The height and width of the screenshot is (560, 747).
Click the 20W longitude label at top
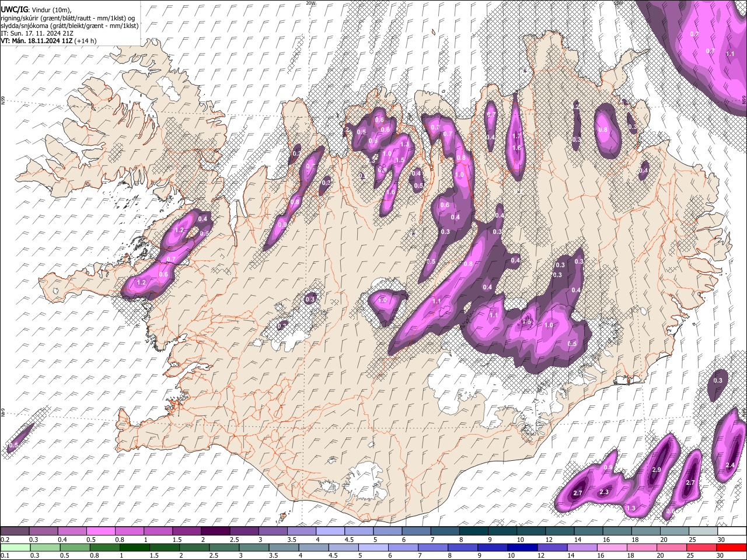[310, 3]
